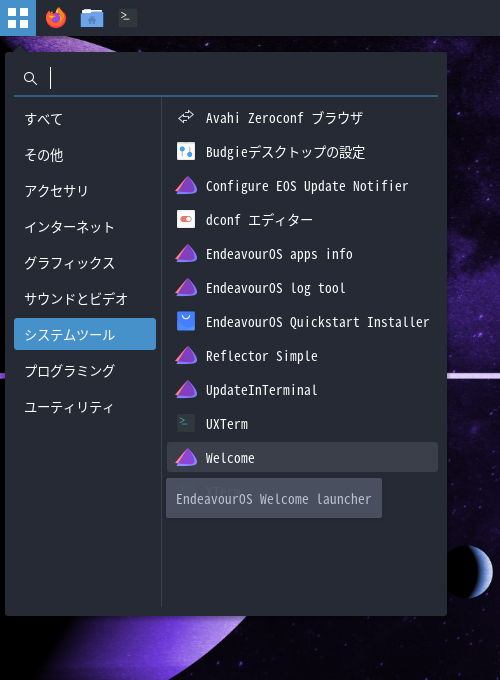Image resolution: width=500 pixels, height=680 pixels.
Task: Launch Reflector Simple text
Action: 262,356
